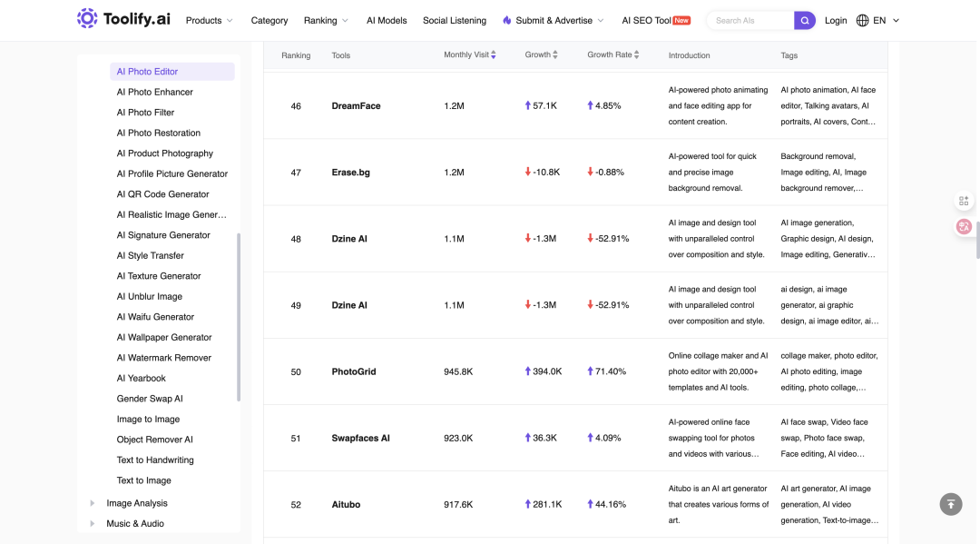Open the PhotoGrid tool link
This screenshot has height=544, width=980.
354,371
